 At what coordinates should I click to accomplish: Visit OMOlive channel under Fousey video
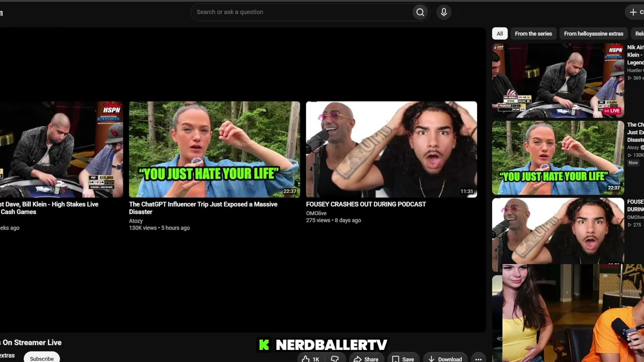tap(316, 213)
